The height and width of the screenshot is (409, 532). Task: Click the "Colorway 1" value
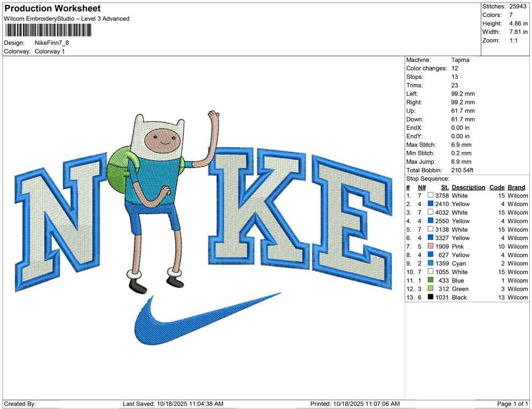pos(49,51)
